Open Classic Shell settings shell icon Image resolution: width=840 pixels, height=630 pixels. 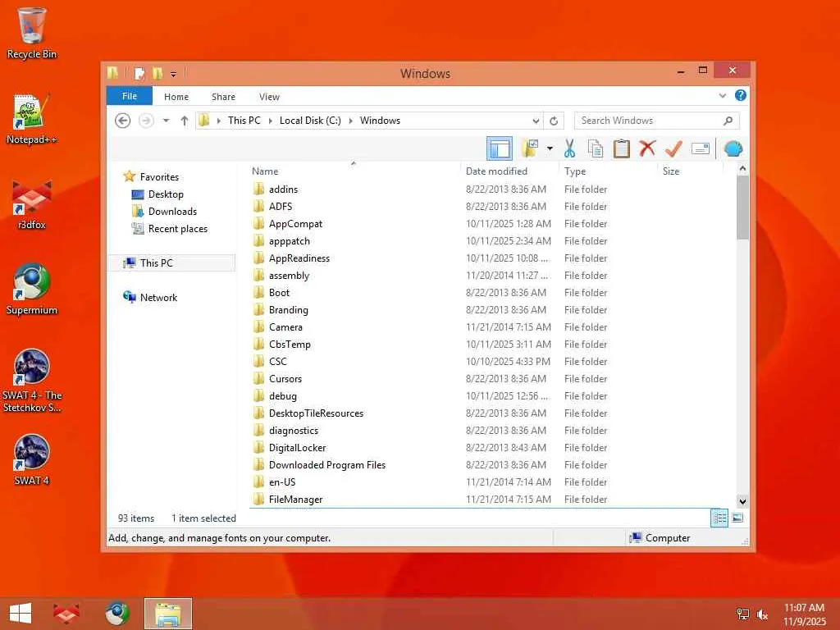[x=733, y=148]
